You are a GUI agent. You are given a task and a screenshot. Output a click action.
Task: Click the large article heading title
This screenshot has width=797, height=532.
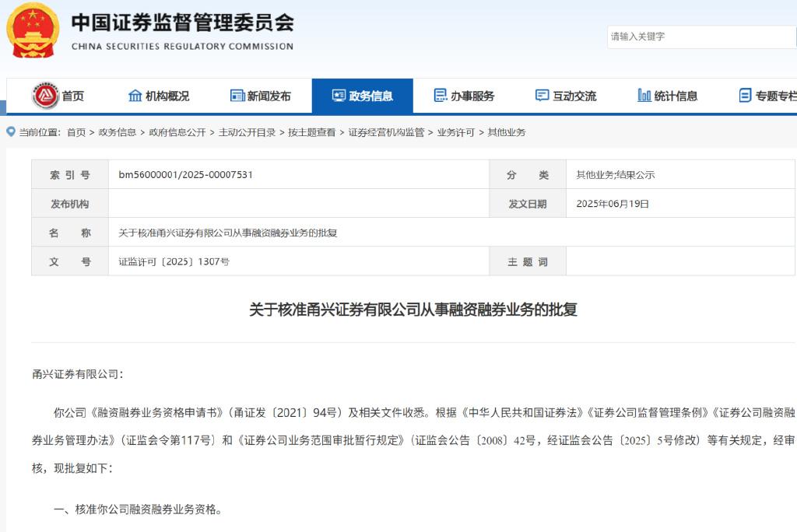(x=413, y=310)
